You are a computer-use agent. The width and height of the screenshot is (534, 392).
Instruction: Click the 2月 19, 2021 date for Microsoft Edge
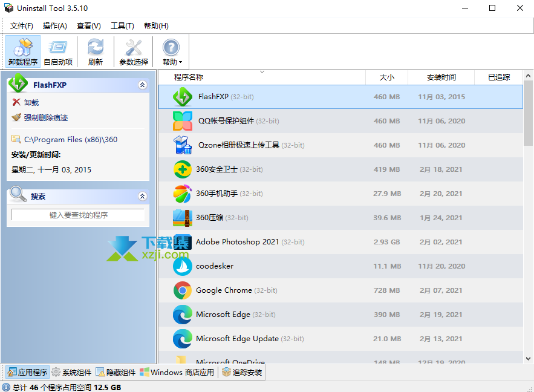(x=441, y=315)
